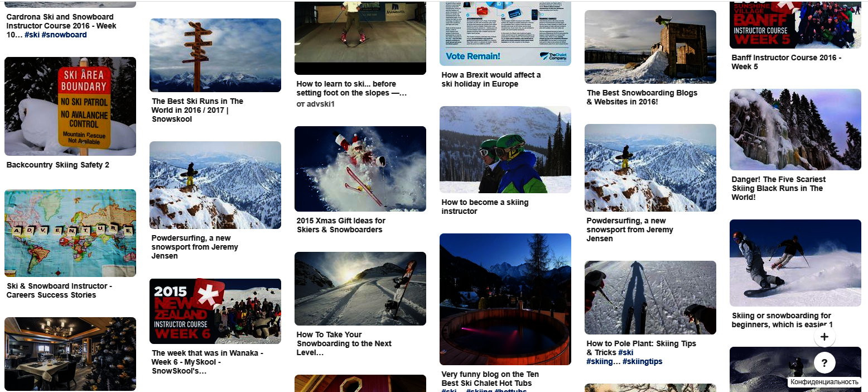868x392 pixels.
Task: Open the Конфиденциальность privacy link
Action: [x=824, y=382]
